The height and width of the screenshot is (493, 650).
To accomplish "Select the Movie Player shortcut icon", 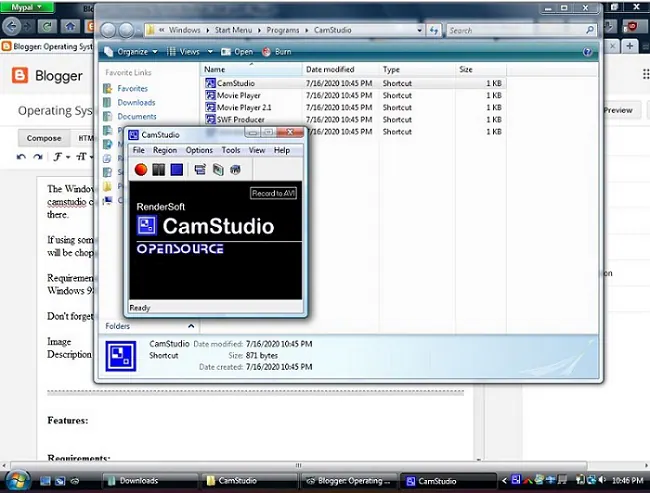I will (x=210, y=95).
